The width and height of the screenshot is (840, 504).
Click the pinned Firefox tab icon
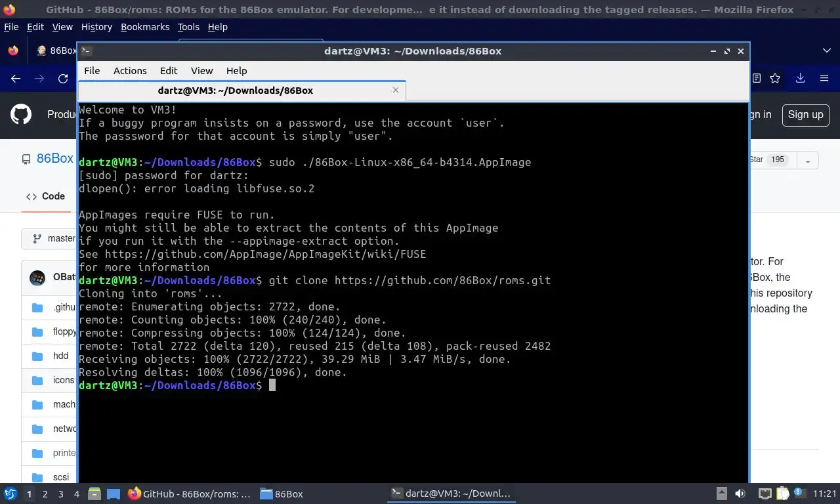(x=12, y=51)
